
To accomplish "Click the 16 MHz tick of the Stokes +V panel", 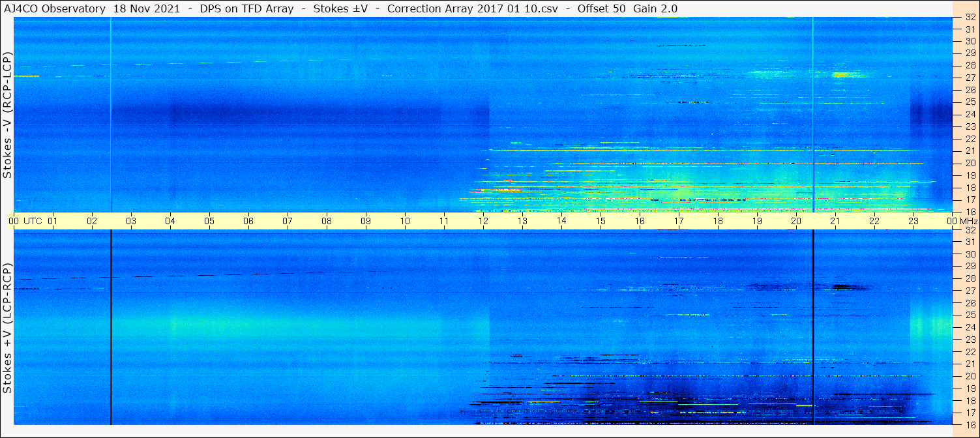I will 970,424.
